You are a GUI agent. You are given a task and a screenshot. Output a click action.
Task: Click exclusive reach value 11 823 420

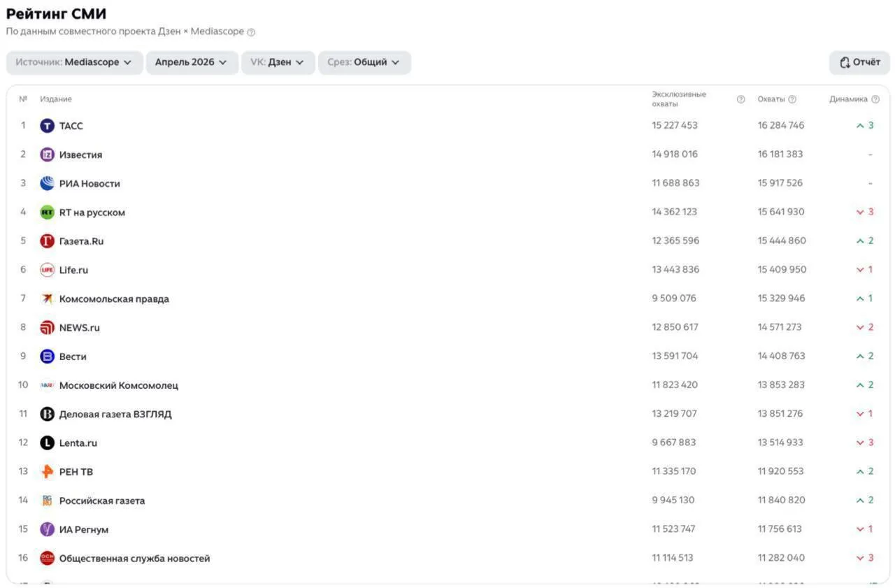pyautogui.click(x=675, y=385)
